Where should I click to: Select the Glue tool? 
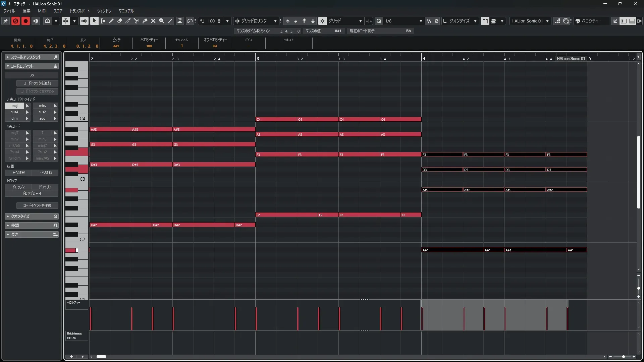pos(145,21)
